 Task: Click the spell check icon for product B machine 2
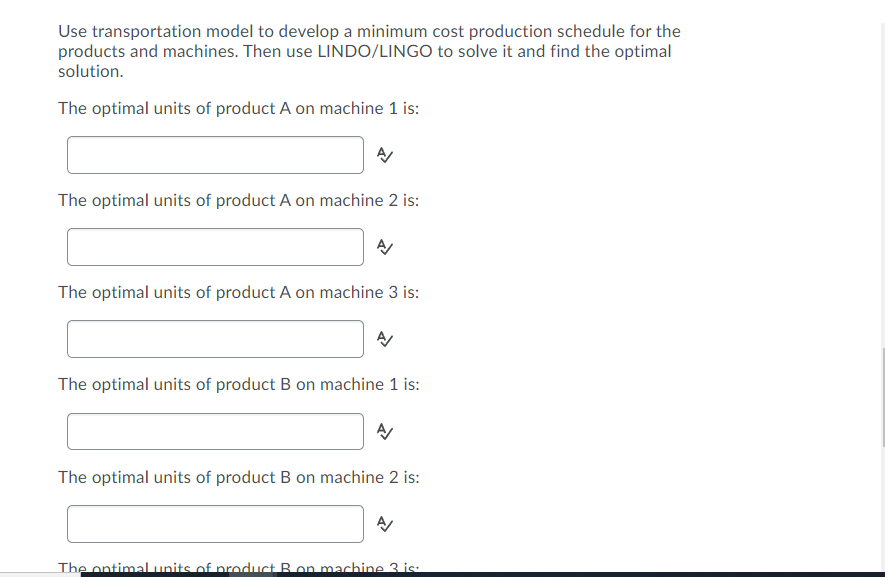pyautogui.click(x=384, y=523)
